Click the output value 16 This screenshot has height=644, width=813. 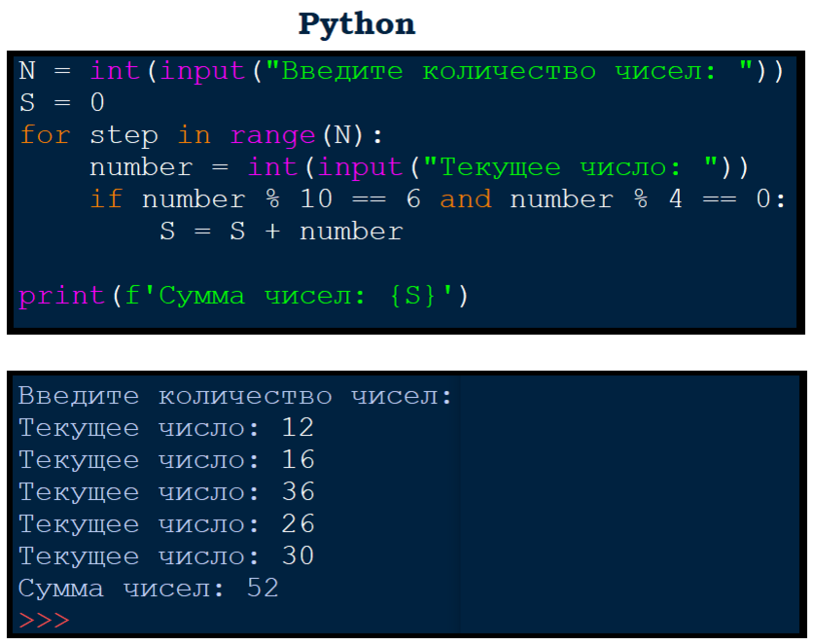(x=298, y=460)
